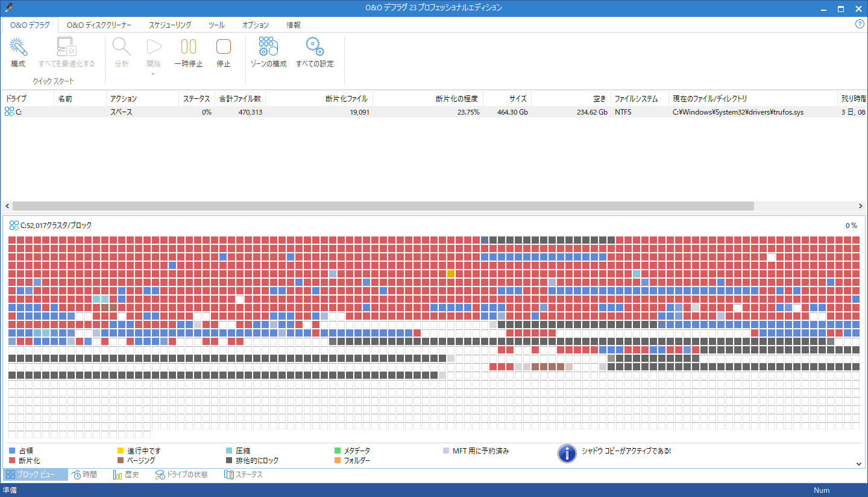Viewport: 868px width, 497px height.
Task: Sort by アクション column header
Action: (142, 99)
